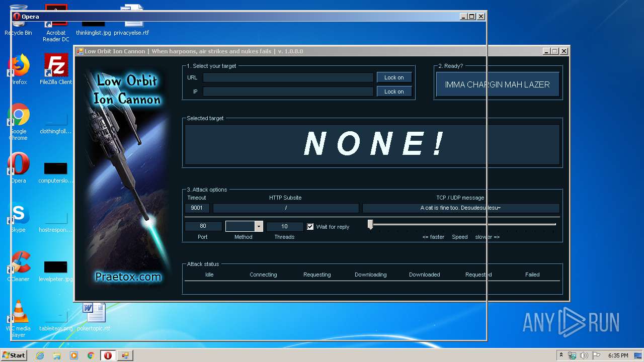
Task: Switch to the Opera taskbar button
Action: (x=108, y=355)
